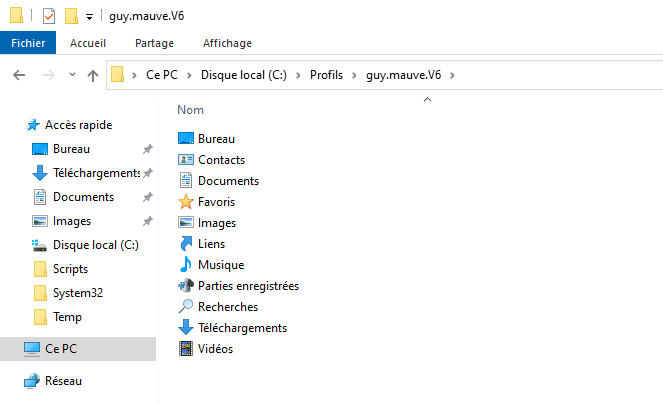This screenshot has width=663, height=403.
Task: Expand the chevron before Ce PC breadcrumb
Action: (x=134, y=75)
